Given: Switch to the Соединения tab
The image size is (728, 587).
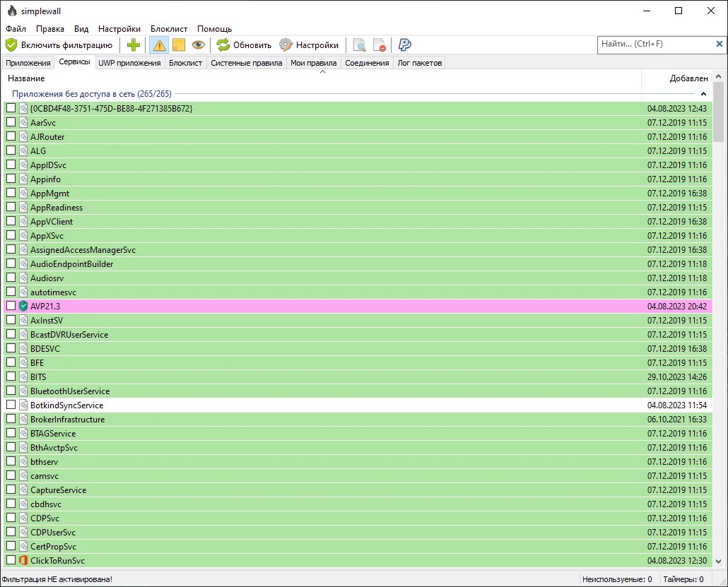Looking at the screenshot, I should [367, 63].
